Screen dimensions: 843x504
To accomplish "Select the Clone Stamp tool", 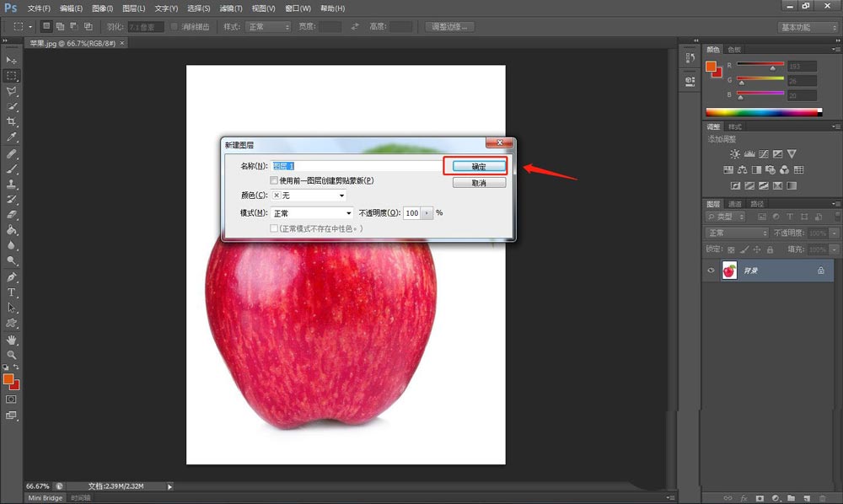I will (x=11, y=185).
